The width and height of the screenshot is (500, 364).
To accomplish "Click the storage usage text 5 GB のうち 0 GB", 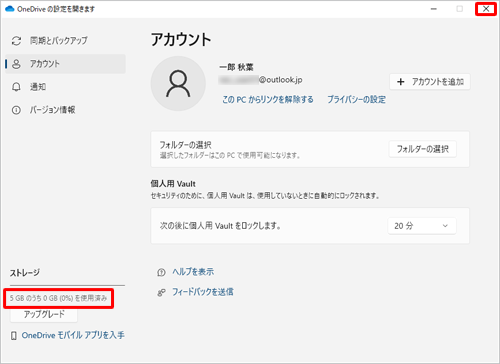I will click(x=58, y=298).
